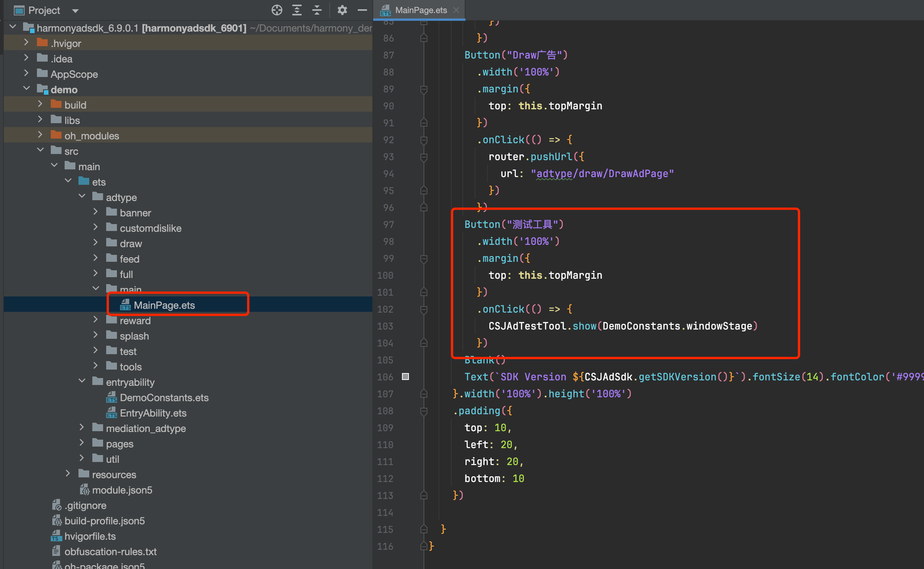The image size is (924, 569).
Task: Click the Collapse All icon in Project panel
Action: tap(317, 10)
